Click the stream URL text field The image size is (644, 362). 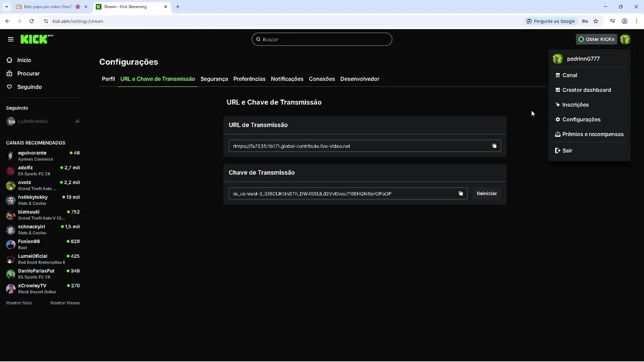(x=365, y=146)
